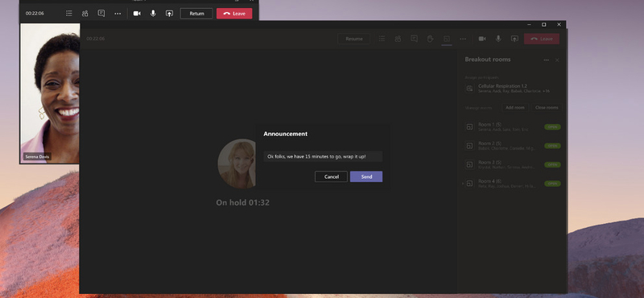Click Return in the Room 1 window

[196, 14]
